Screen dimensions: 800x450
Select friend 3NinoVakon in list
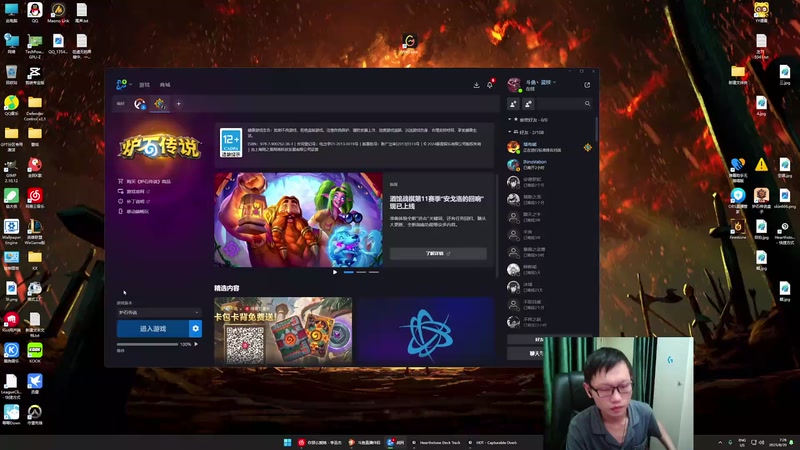click(549, 164)
